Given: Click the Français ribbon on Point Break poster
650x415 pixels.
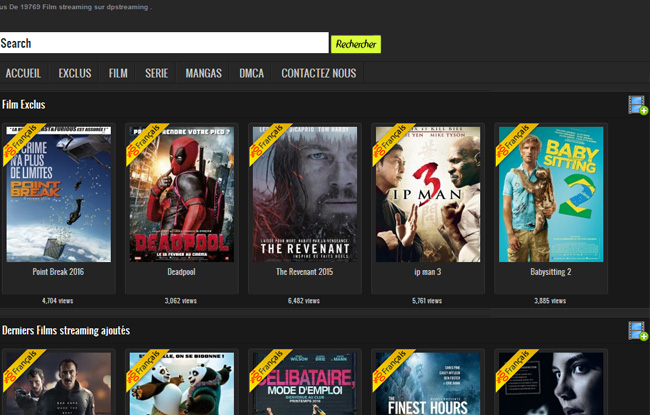Looking at the screenshot, I should point(24,144).
